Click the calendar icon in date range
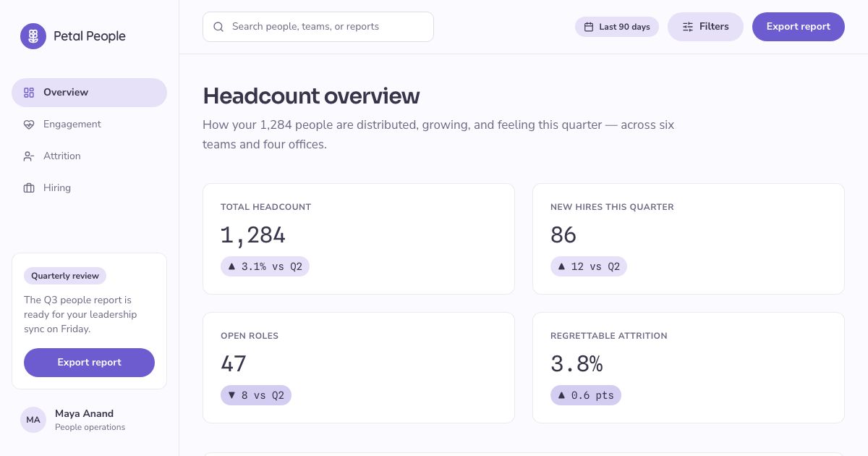This screenshot has height=456, width=868. pos(590,27)
